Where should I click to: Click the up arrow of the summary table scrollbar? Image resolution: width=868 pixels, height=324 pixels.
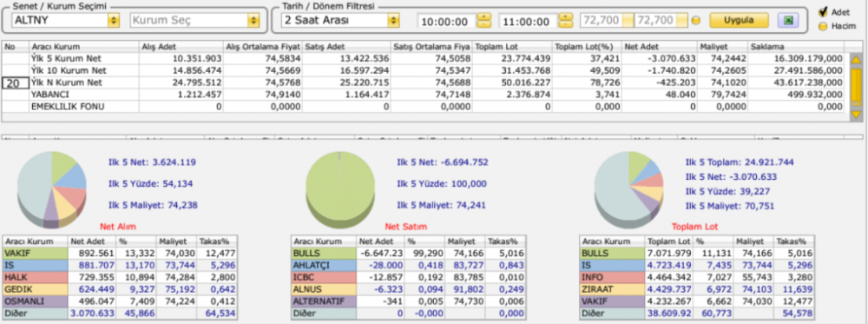(x=856, y=60)
